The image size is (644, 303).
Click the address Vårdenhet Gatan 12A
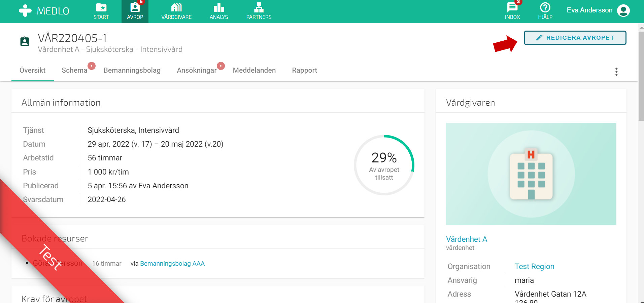point(550,294)
